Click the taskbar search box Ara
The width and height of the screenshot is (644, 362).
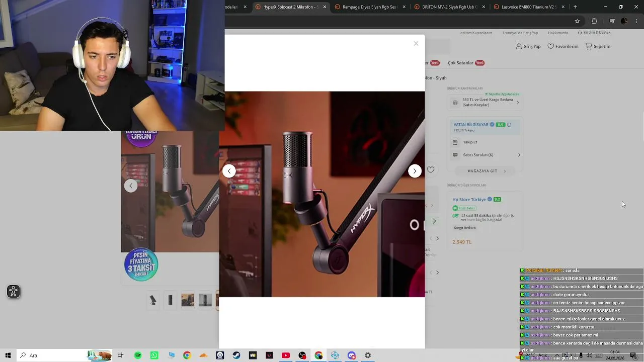[65, 355]
